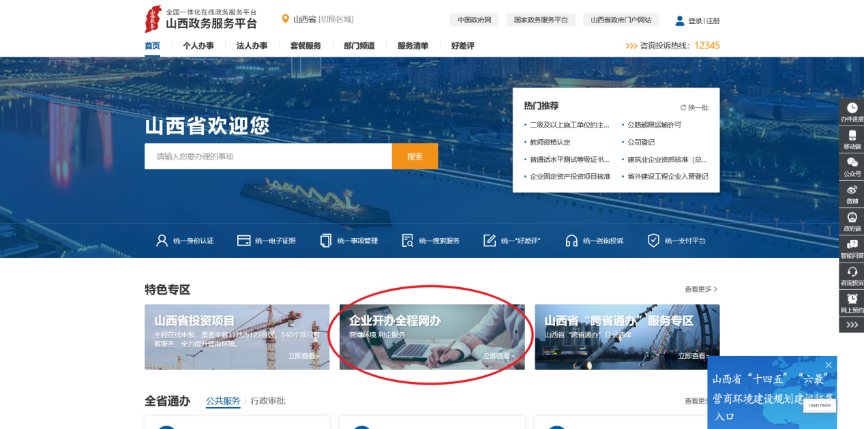Image resolution: width=864 pixels, height=429 pixels.
Task: Click the 统一咨询投诉 headset icon
Action: click(571, 241)
